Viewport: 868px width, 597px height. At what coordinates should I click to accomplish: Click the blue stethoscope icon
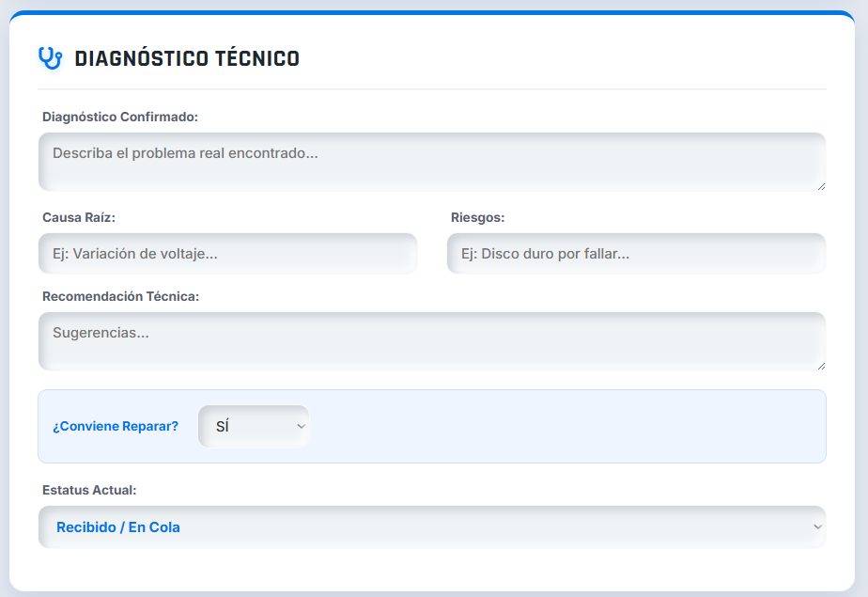(x=47, y=57)
